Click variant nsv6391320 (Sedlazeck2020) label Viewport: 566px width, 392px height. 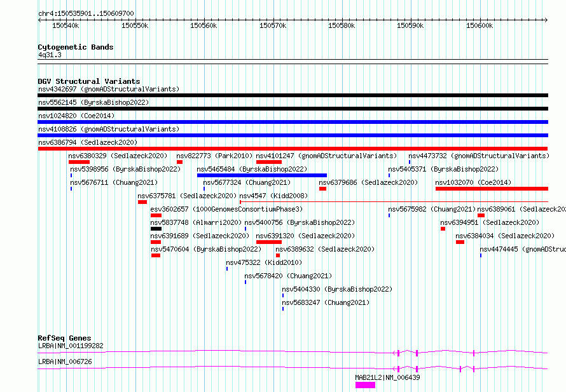tap(306, 236)
